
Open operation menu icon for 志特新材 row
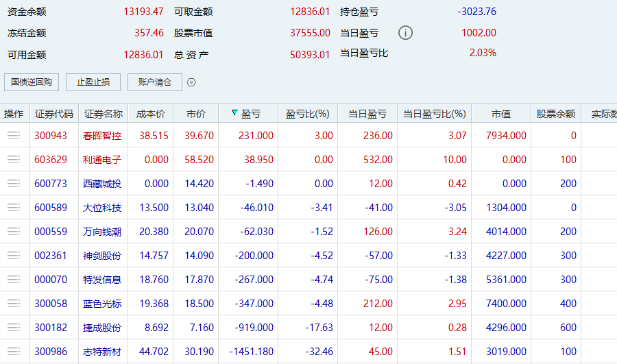tap(14, 352)
